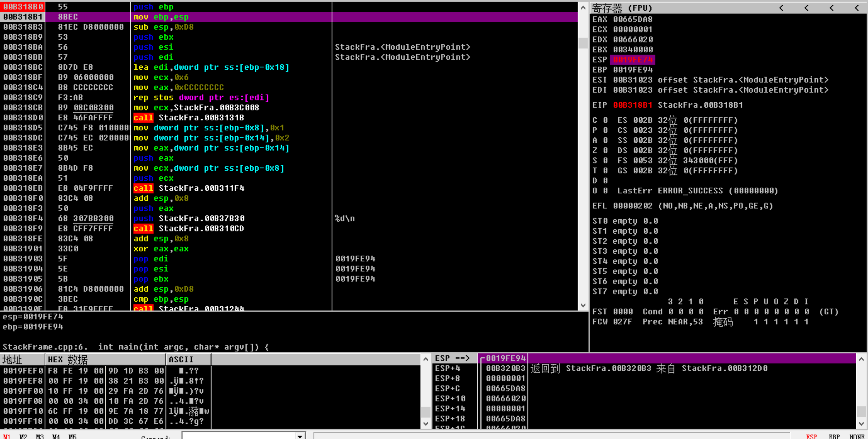Switch to the M2 memory tab
Viewport: 868px width, 439px height.
[x=23, y=436]
